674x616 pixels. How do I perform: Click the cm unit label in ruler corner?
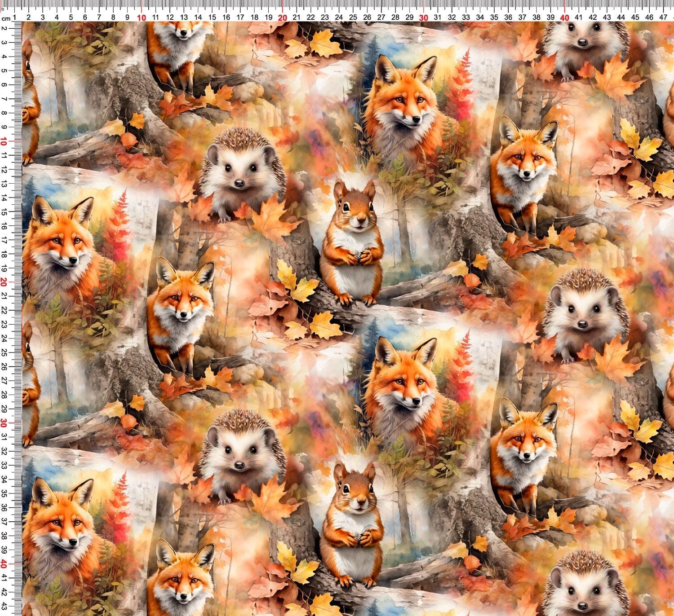[x=6, y=18]
